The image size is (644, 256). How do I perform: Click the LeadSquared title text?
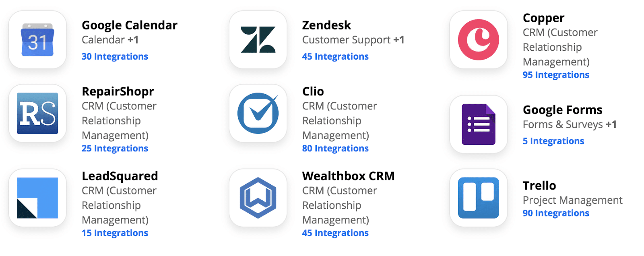(120, 176)
